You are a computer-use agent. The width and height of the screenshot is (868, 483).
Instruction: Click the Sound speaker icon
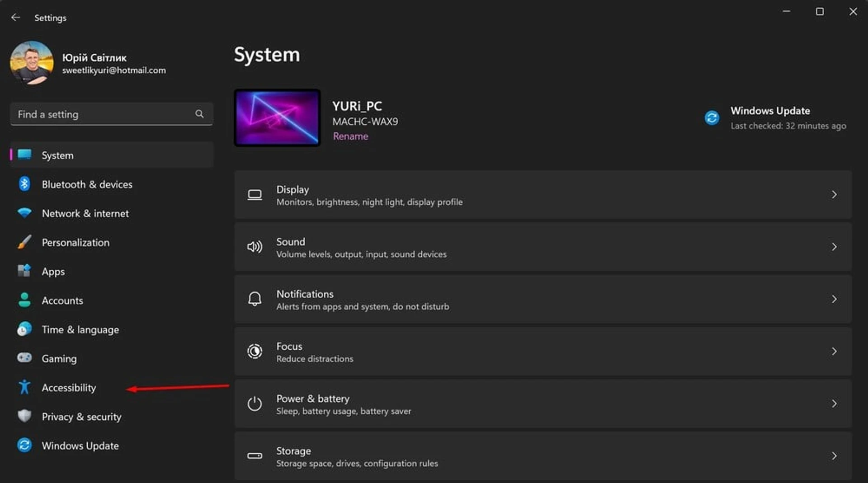[255, 247]
